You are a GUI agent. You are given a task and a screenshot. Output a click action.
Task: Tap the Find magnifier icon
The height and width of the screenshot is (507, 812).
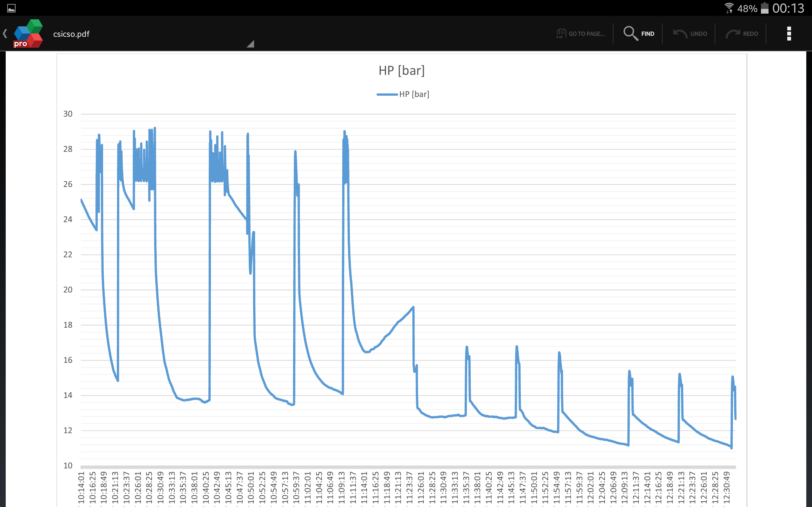click(x=630, y=34)
